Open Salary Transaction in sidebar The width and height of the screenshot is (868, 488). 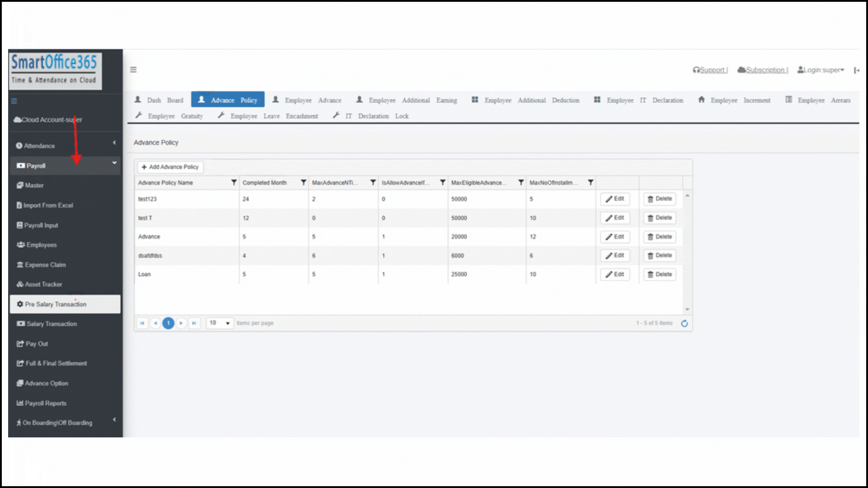coord(47,324)
